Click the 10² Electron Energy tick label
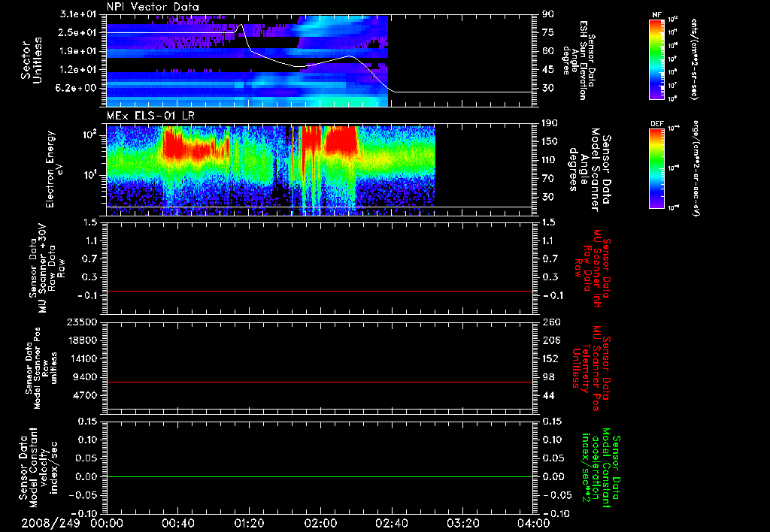This screenshot has height=532, width=770. 90,135
